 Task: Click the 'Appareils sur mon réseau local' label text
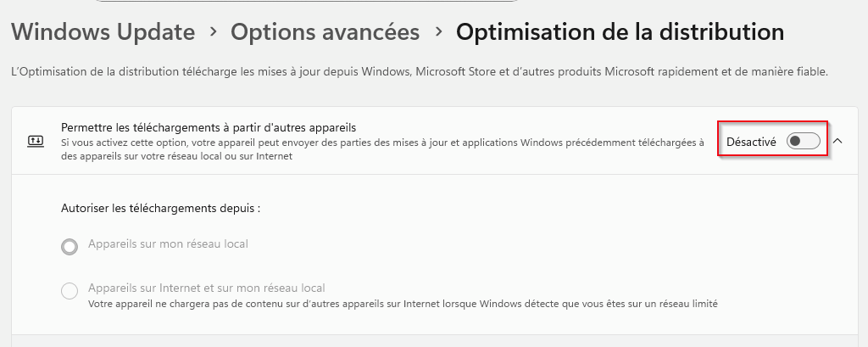168,244
